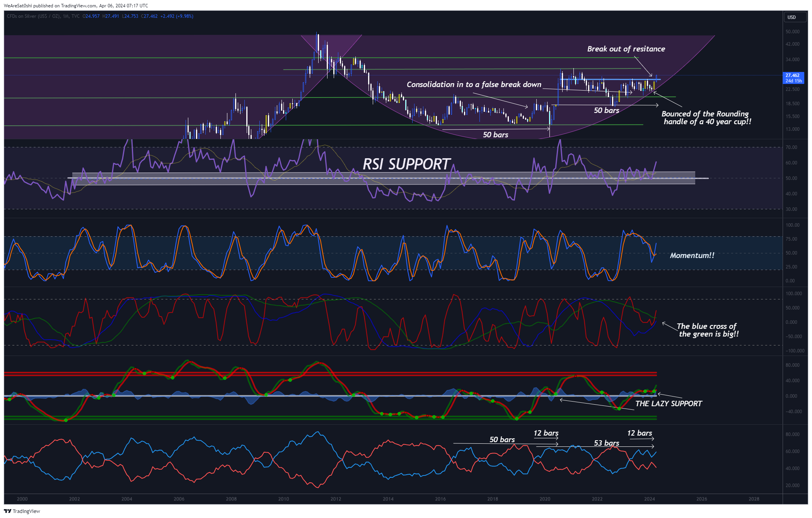Click the 20.000 scale value in bottom pane
812x518 pixels.
point(792,486)
